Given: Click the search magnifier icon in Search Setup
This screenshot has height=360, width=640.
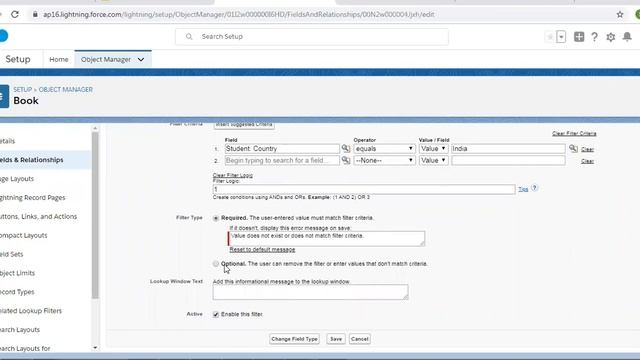Looking at the screenshot, I should [x=189, y=36].
